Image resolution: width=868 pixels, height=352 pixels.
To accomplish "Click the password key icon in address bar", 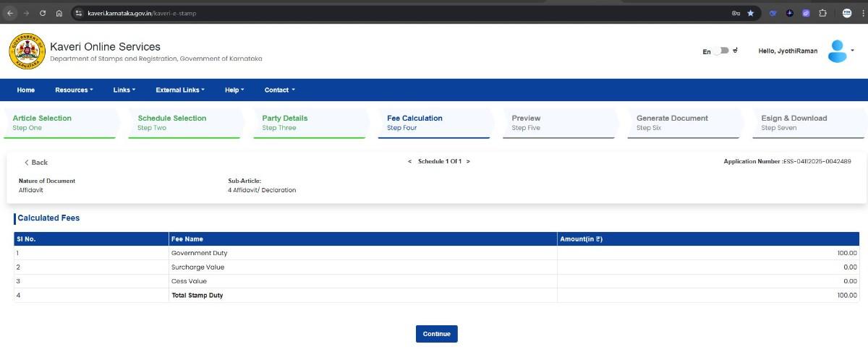I will 736,13.
